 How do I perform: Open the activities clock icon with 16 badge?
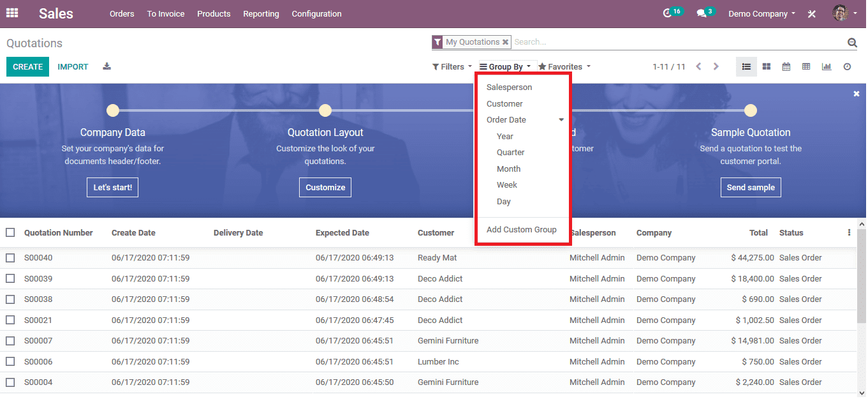[x=672, y=13]
